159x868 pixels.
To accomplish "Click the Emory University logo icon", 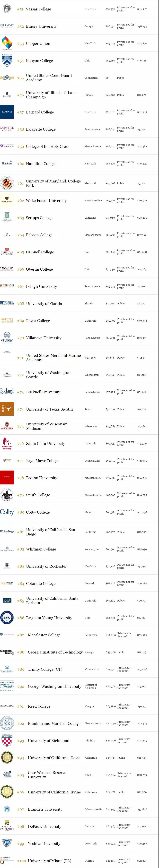I will pyautogui.click(x=7, y=26).
